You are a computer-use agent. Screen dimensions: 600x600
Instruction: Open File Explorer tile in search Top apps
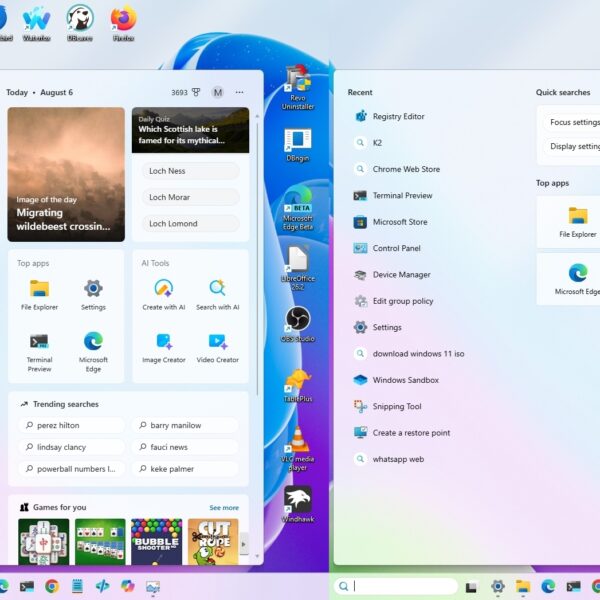pyautogui.click(x=569, y=222)
